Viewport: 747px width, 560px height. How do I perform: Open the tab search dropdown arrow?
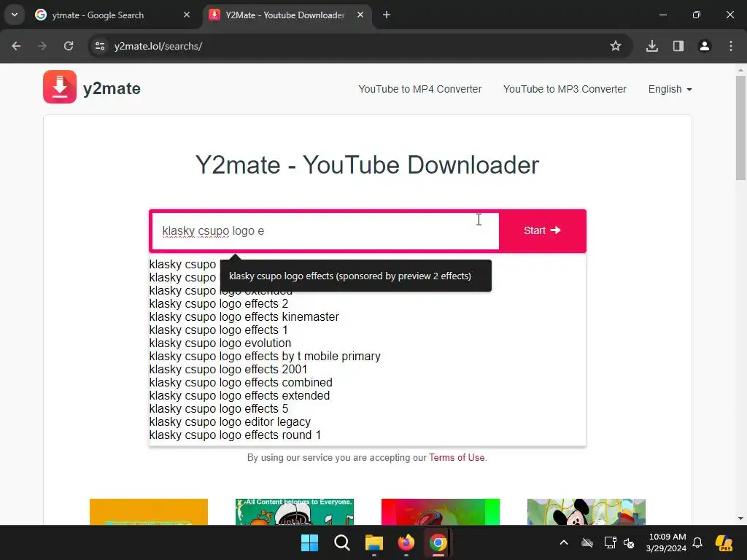[15, 15]
